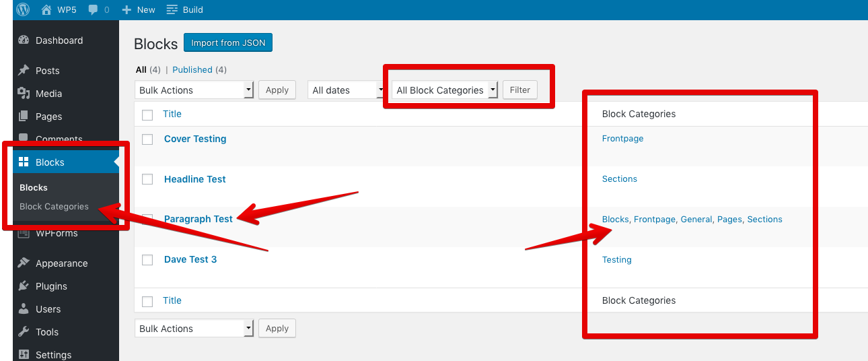The width and height of the screenshot is (868, 361).
Task: Click the top Apply button
Action: click(x=277, y=90)
